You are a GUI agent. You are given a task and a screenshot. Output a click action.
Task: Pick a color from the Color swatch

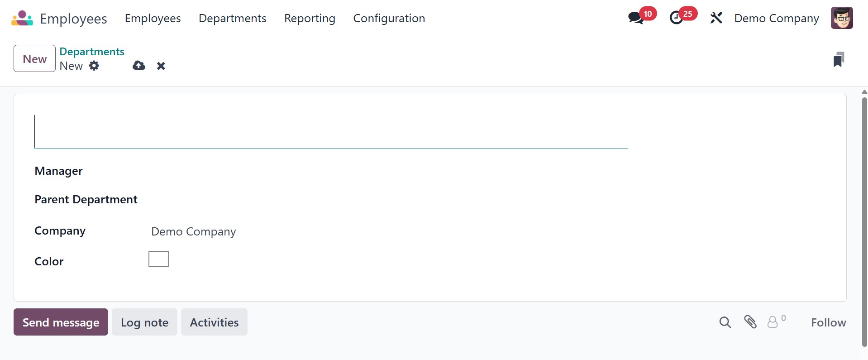coord(158,259)
